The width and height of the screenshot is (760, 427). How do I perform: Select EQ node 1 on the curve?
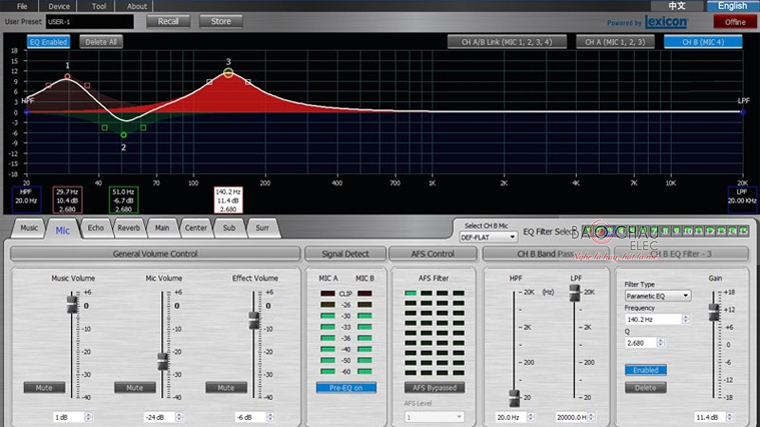[67, 76]
